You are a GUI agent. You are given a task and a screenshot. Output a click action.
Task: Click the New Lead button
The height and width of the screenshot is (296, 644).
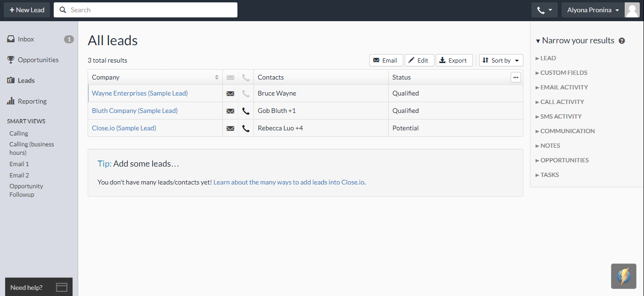click(27, 10)
